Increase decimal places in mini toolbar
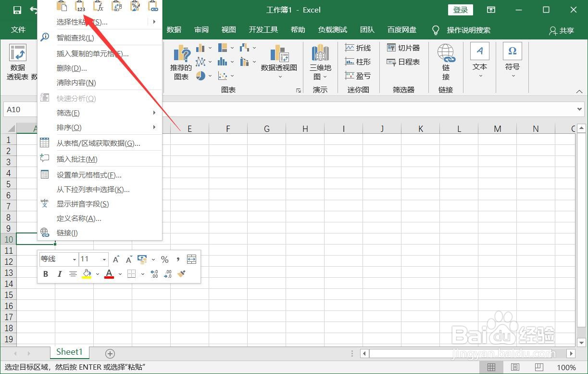The width and height of the screenshot is (588, 374). coord(154,274)
